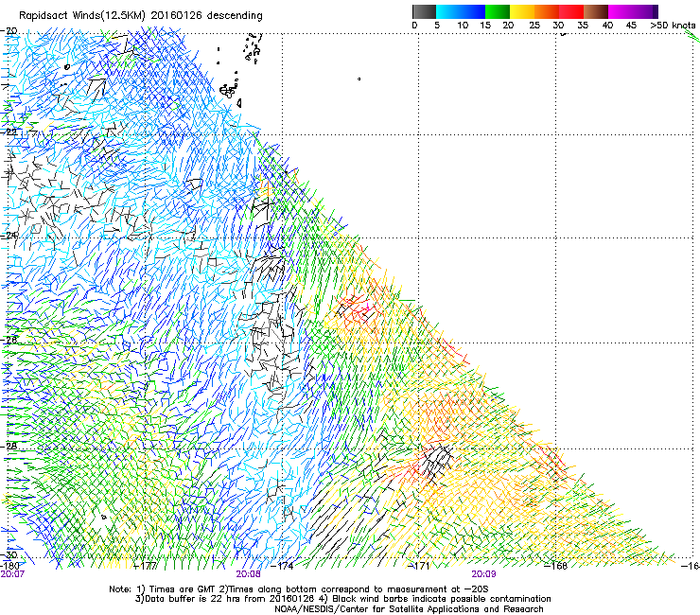Click the legend tick label "25"

(534, 26)
